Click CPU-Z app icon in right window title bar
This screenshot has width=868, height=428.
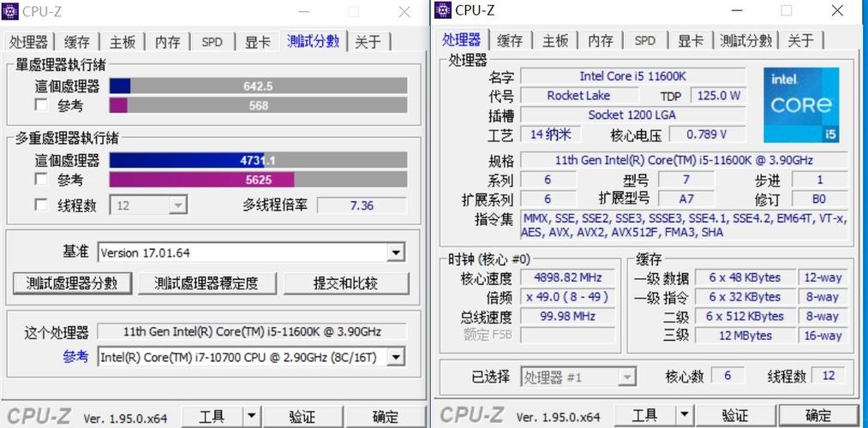tap(443, 10)
